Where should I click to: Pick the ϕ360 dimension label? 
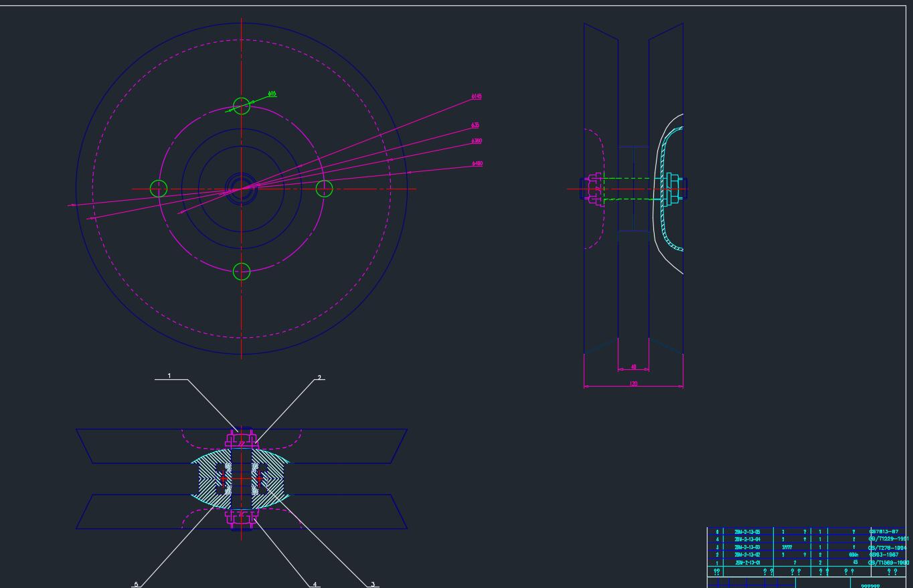click(477, 141)
